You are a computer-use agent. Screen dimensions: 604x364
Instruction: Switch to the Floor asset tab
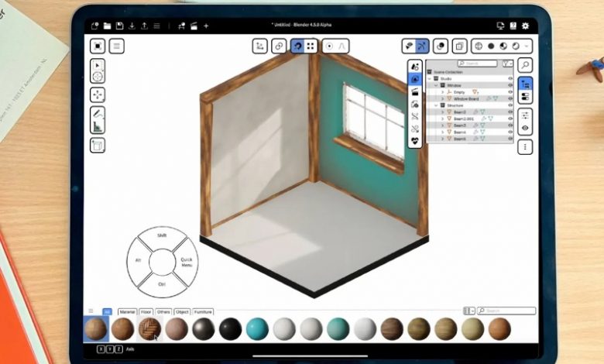pyautogui.click(x=146, y=311)
